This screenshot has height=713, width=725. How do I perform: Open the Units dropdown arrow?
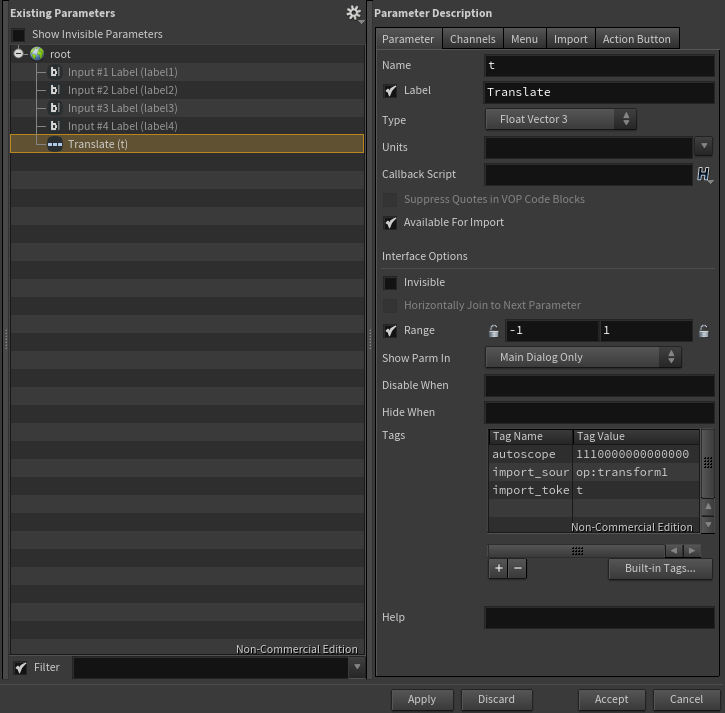704,146
